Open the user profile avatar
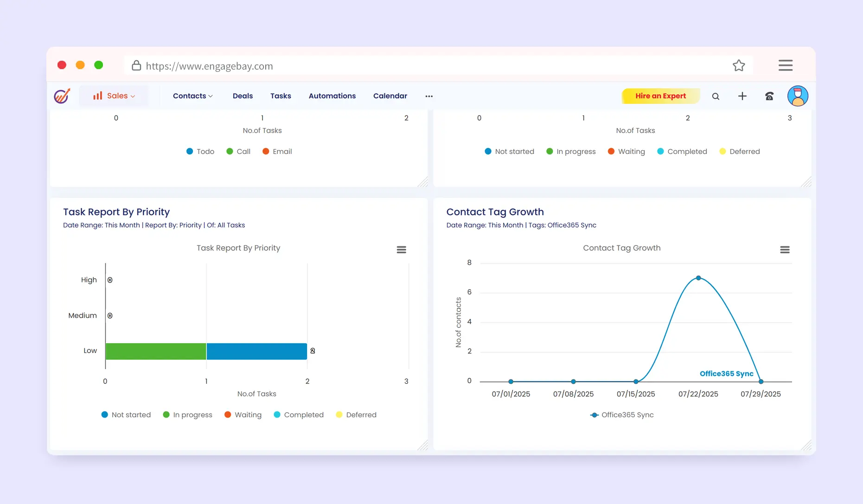Viewport: 863px width, 504px height. [x=797, y=96]
